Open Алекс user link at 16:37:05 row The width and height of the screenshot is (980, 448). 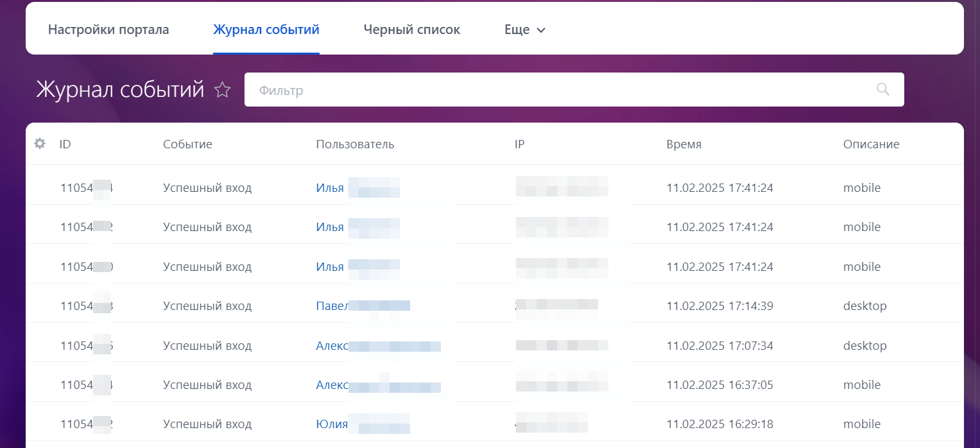[x=332, y=385]
